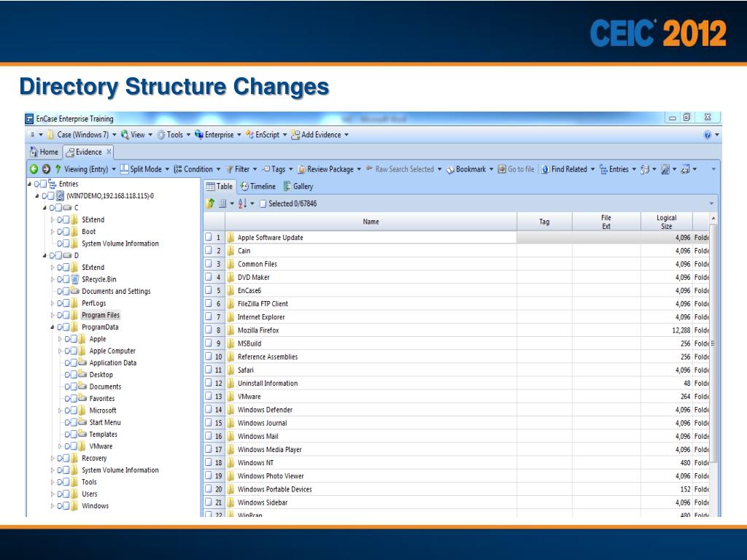Check the Users folder tree checkbox
The image size is (747, 560).
click(x=66, y=494)
